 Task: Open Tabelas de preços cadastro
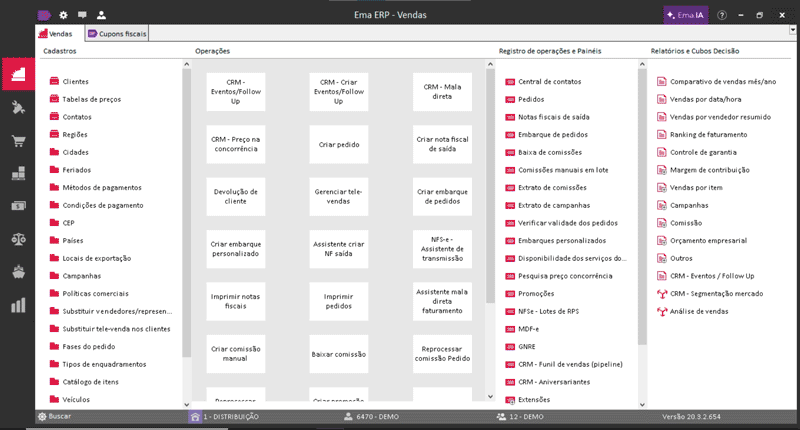pyautogui.click(x=92, y=99)
